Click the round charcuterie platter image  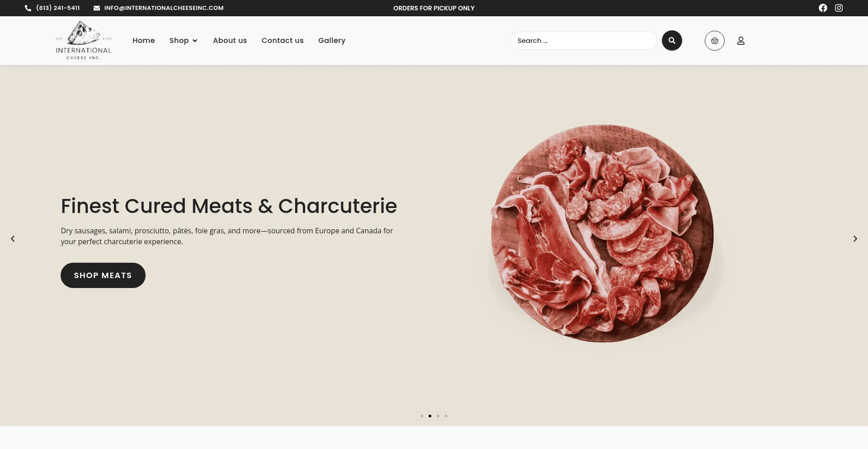[x=602, y=233]
